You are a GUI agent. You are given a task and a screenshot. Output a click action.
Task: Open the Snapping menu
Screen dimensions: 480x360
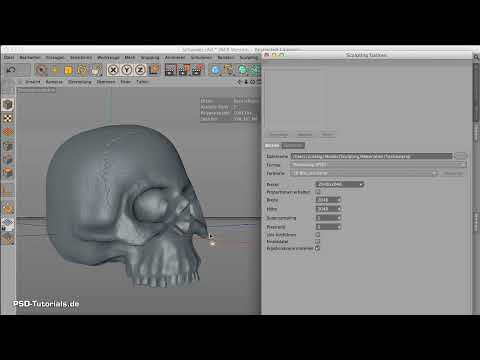tap(150, 58)
